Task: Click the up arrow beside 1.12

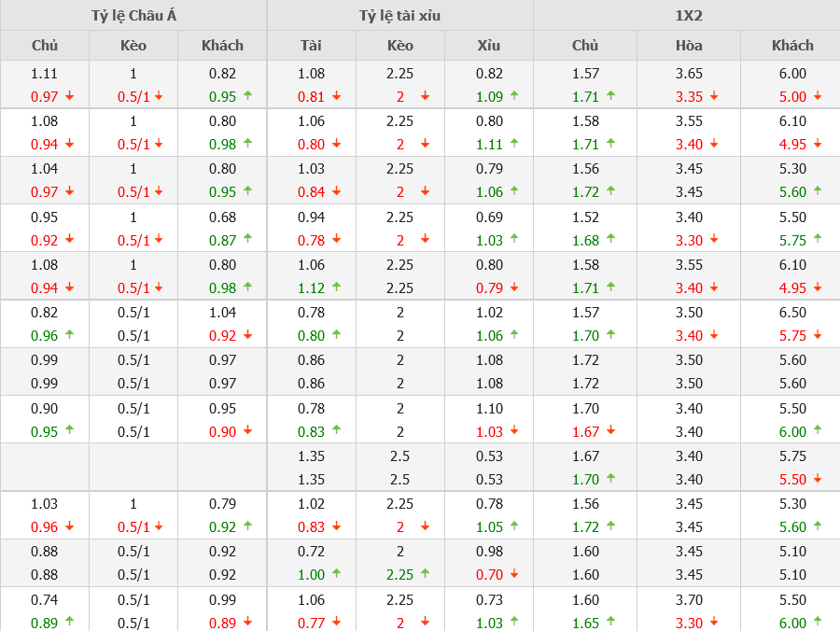Action: tap(337, 287)
